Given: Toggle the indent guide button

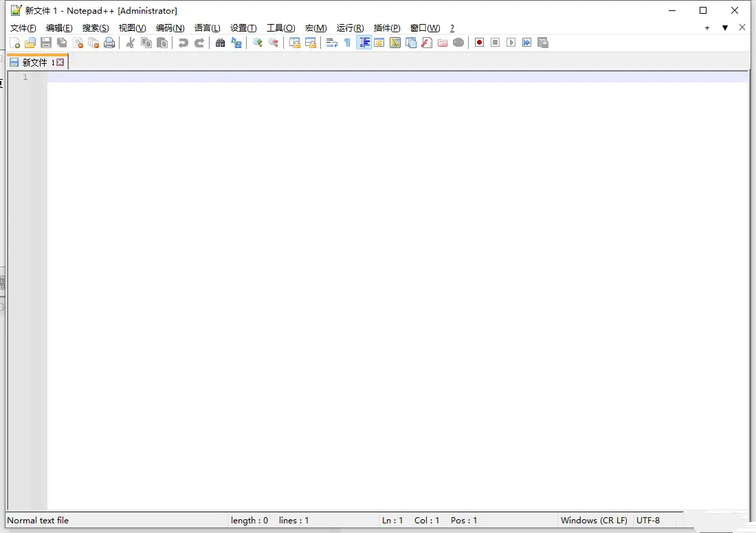Looking at the screenshot, I should [364, 43].
